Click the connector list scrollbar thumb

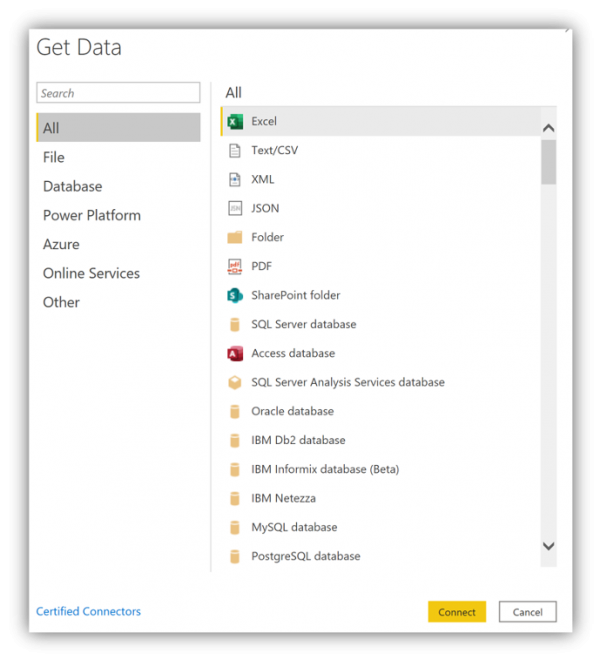(x=548, y=162)
